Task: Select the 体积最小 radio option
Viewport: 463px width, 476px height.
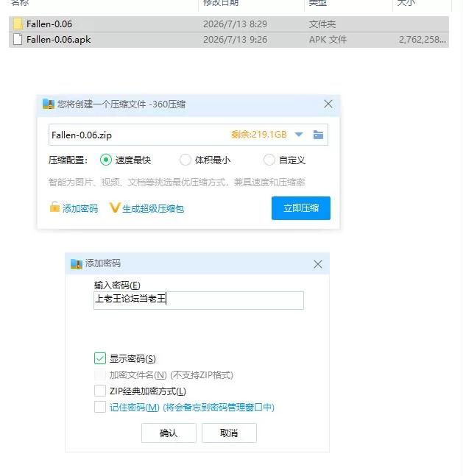Action: click(x=185, y=160)
